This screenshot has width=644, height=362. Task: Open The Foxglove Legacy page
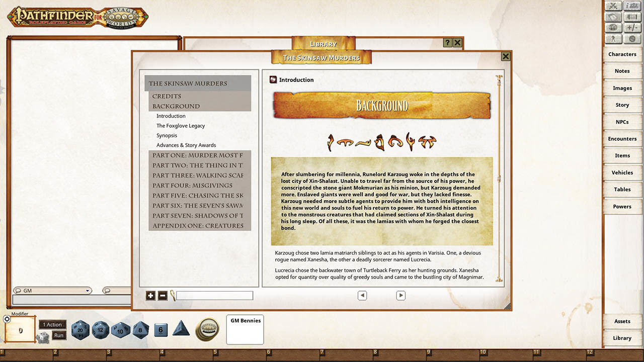[181, 126]
